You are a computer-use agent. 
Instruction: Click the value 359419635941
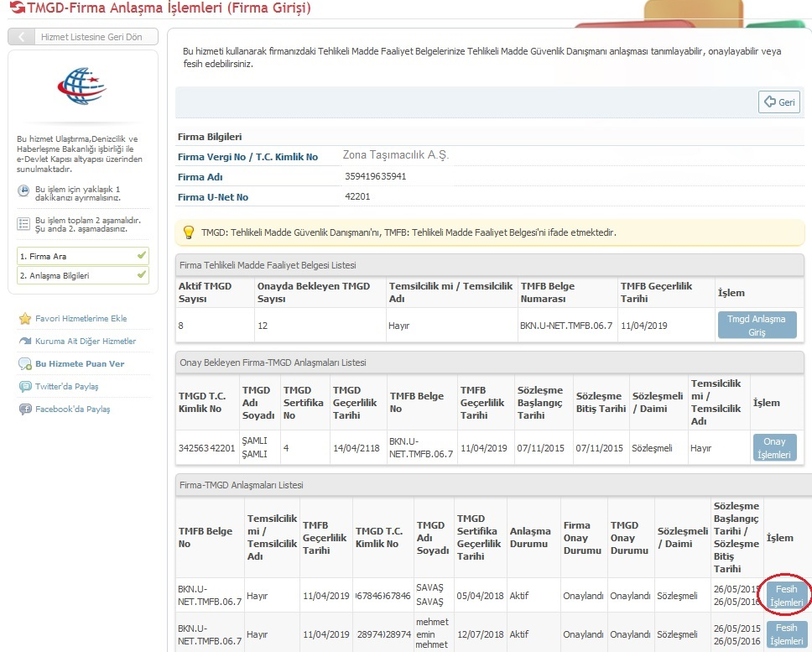376,176
